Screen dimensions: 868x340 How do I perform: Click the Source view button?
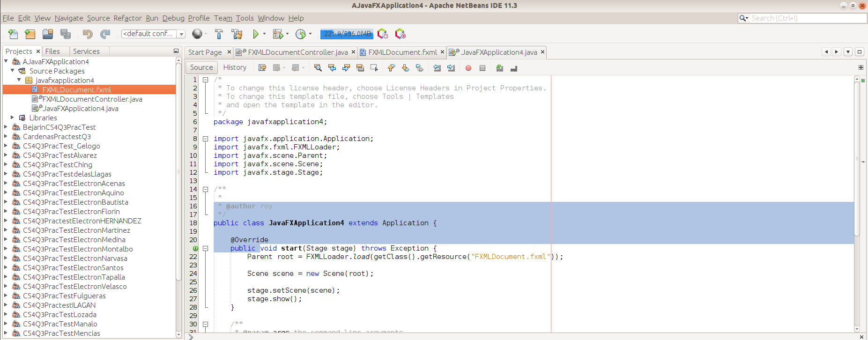pos(201,67)
